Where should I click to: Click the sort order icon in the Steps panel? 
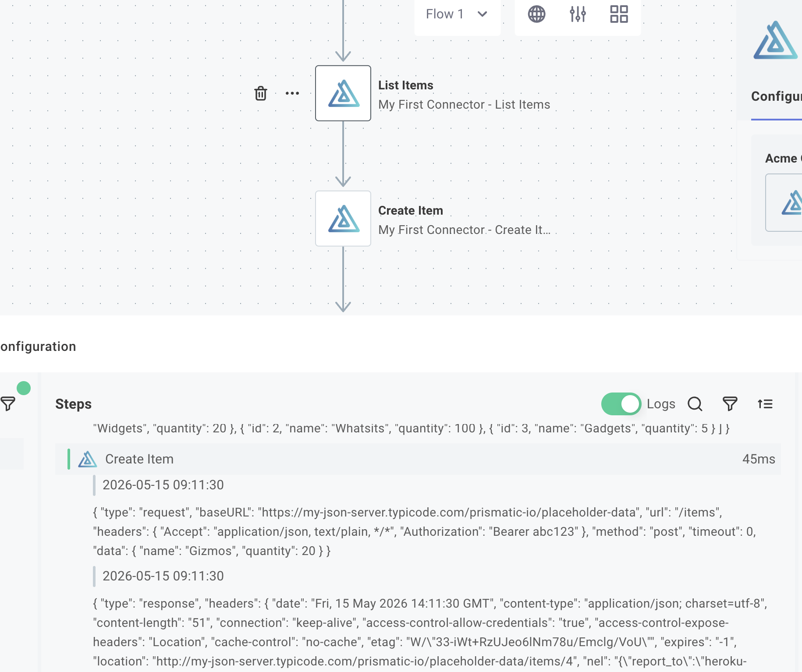click(765, 404)
